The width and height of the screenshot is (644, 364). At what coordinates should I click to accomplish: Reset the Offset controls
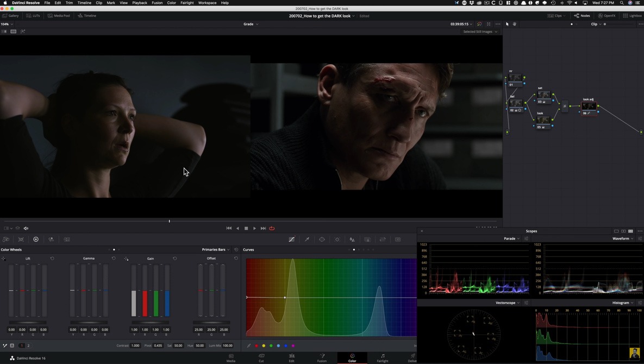[236, 259]
